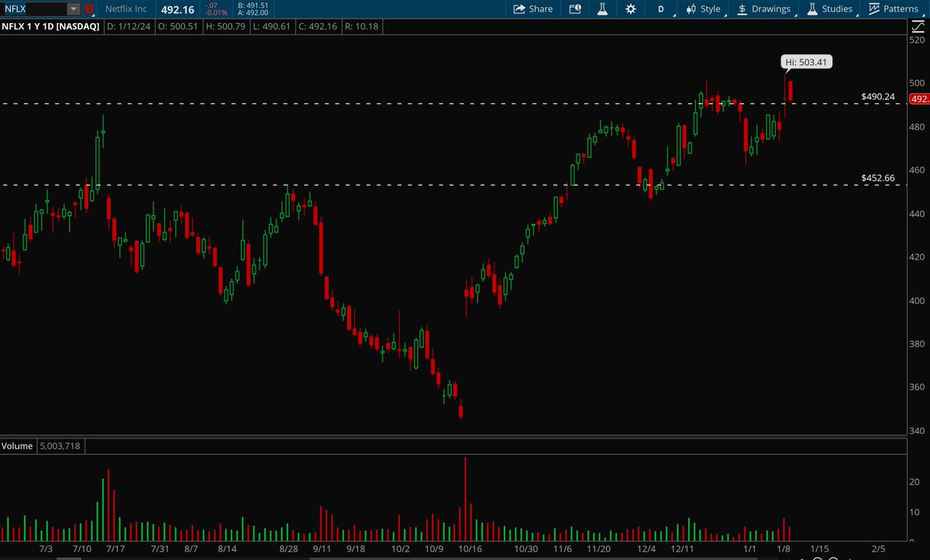
Task: Open the Patterns menu
Action: [894, 9]
